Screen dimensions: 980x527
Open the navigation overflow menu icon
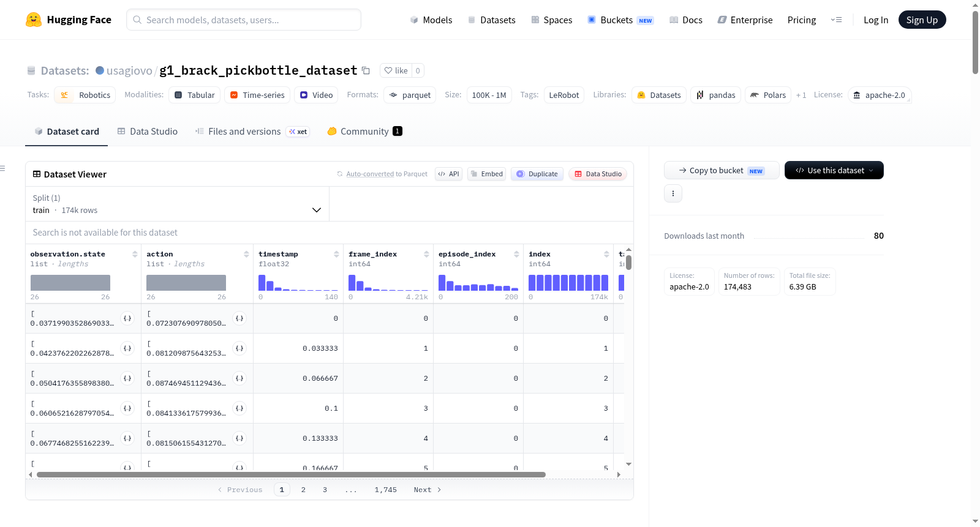[836, 20]
